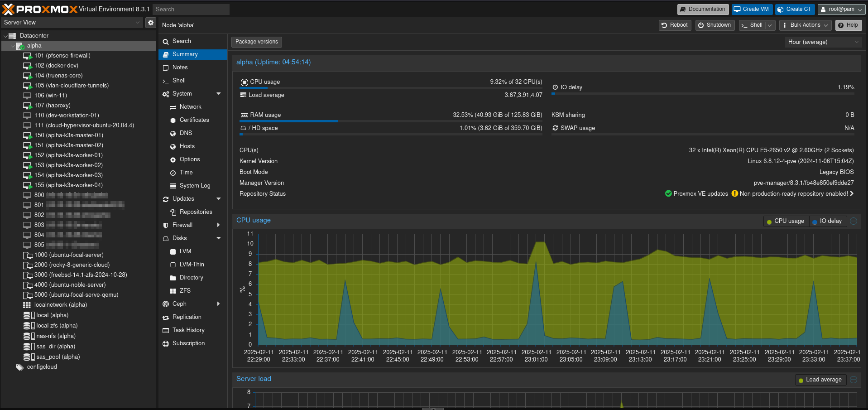Click the Package versions button
Screen dimensions: 868x410
[x=256, y=42]
